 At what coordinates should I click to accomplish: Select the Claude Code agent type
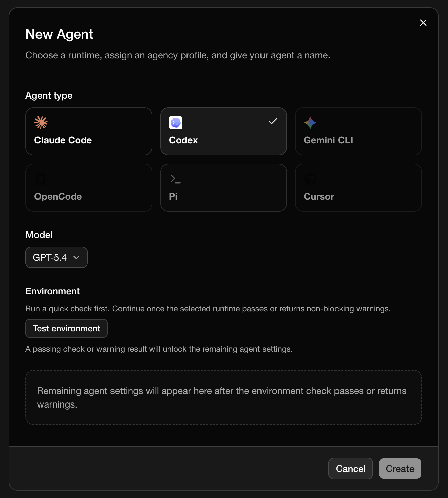click(x=89, y=131)
